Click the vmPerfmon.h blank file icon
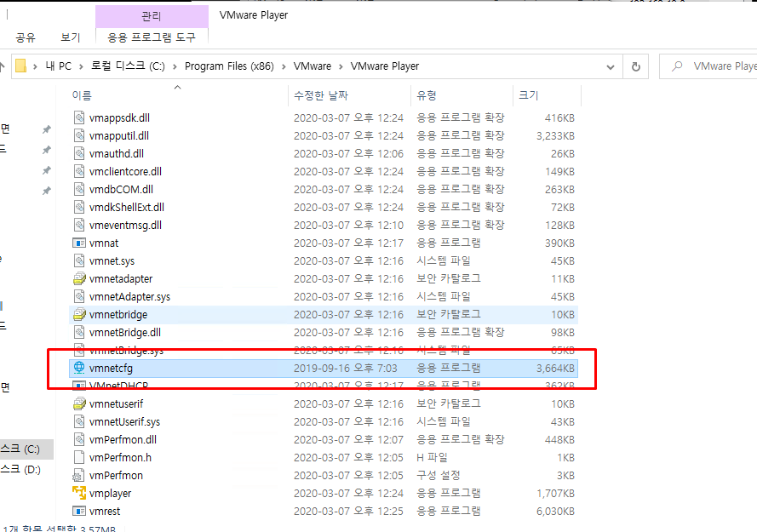This screenshot has width=757, height=532. (79, 457)
